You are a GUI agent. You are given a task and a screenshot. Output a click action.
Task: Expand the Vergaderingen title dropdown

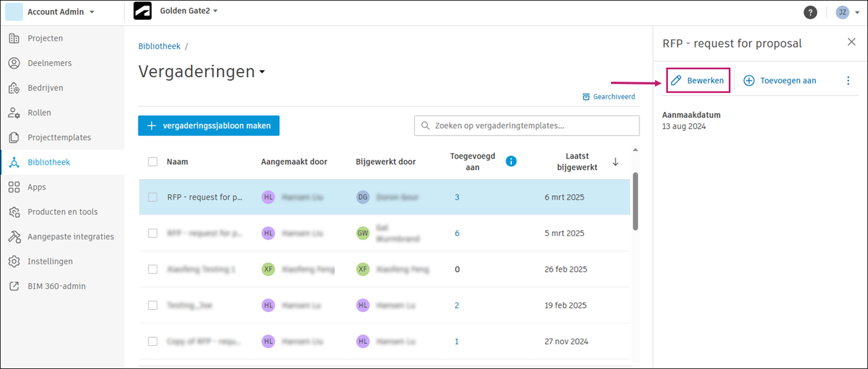(x=262, y=72)
